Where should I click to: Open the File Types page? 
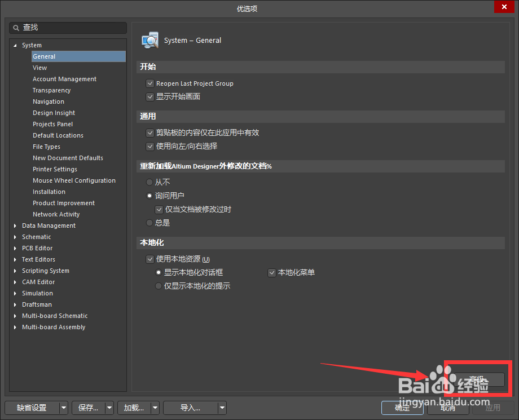(x=46, y=147)
